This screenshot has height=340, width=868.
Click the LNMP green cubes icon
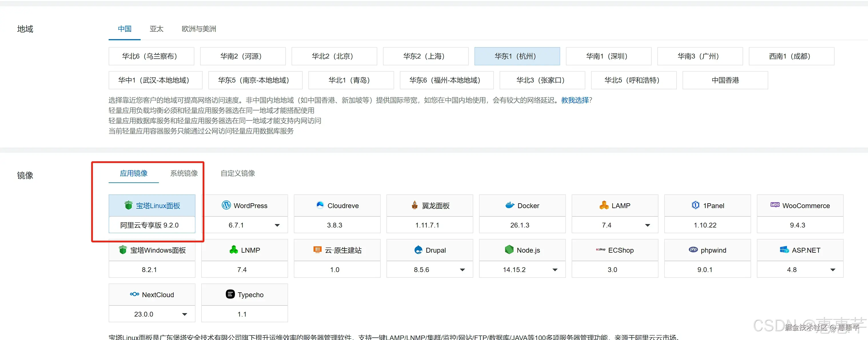[x=234, y=250]
